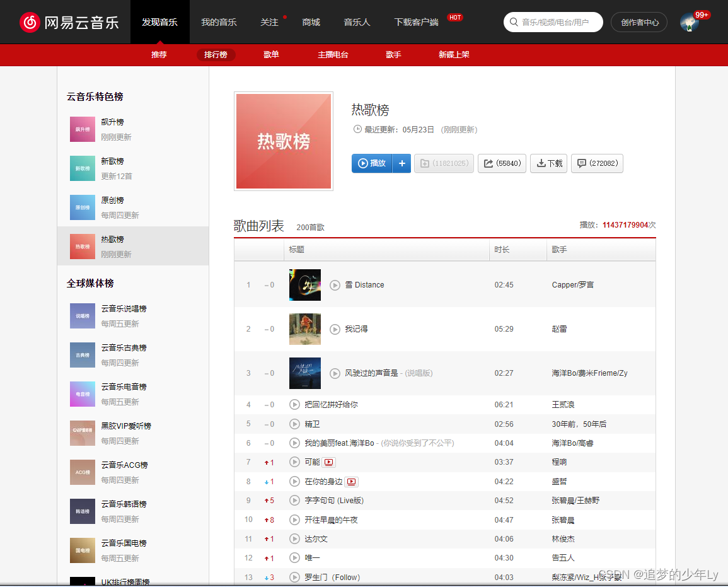Select the 推荐 subnav item
The image size is (728, 587).
[159, 55]
